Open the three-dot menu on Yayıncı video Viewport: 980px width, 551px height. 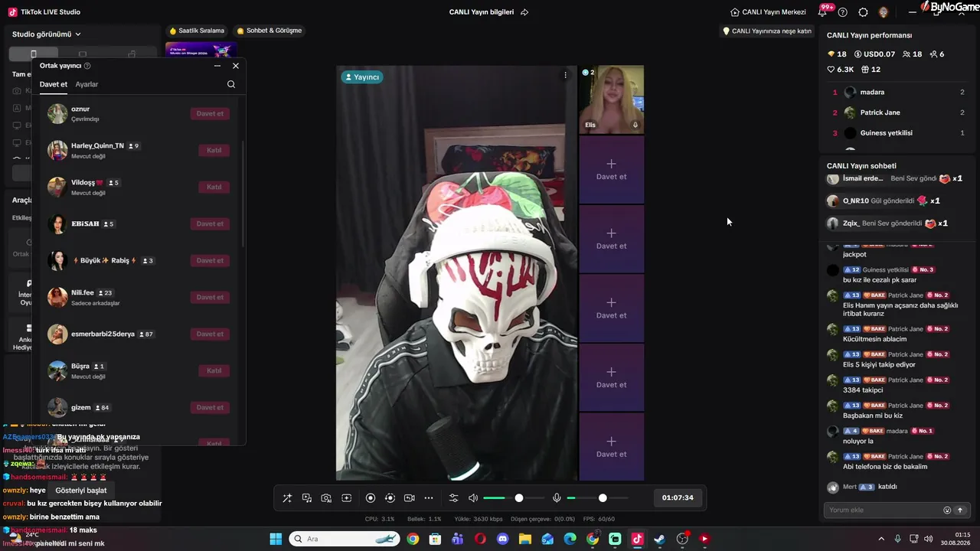pyautogui.click(x=566, y=75)
